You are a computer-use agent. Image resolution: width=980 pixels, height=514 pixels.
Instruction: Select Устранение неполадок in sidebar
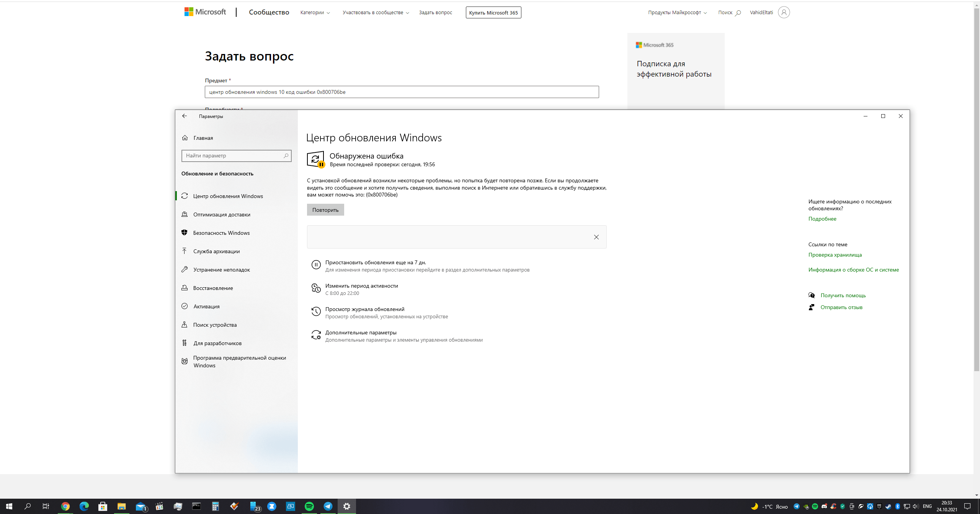221,270
